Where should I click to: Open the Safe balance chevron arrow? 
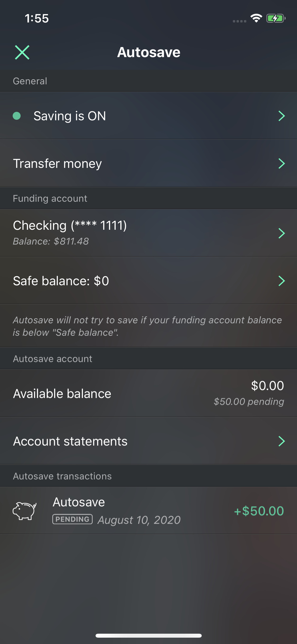tap(282, 281)
